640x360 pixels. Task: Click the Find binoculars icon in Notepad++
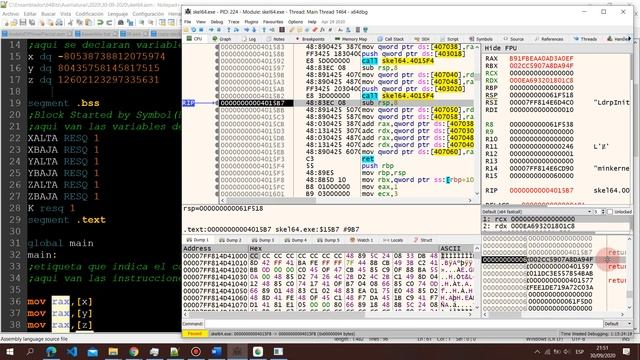click(121, 22)
